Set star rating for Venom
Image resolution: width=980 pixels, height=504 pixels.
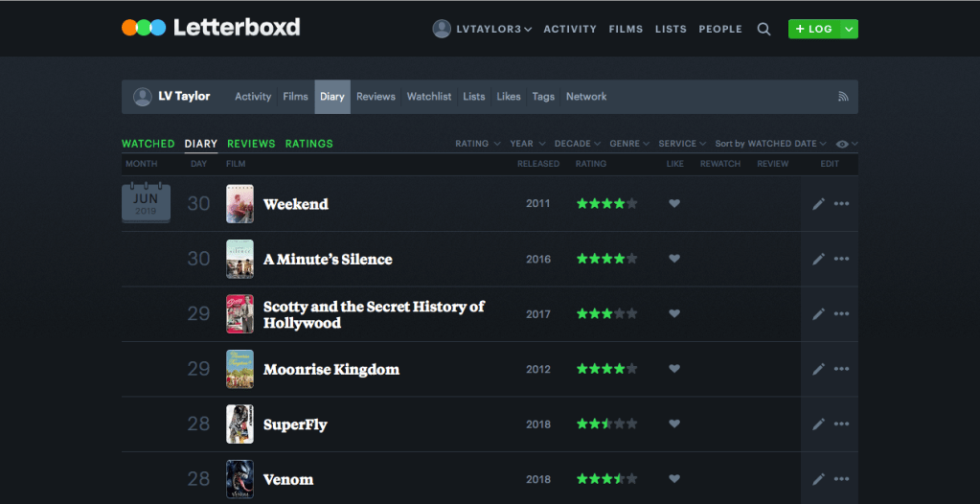point(605,479)
